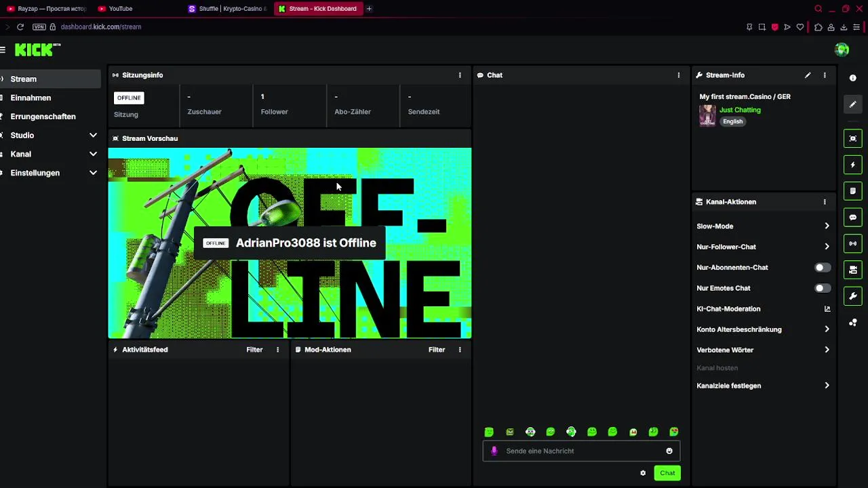Open chat settings gear icon
This screenshot has width=868, height=488.
[643, 473]
